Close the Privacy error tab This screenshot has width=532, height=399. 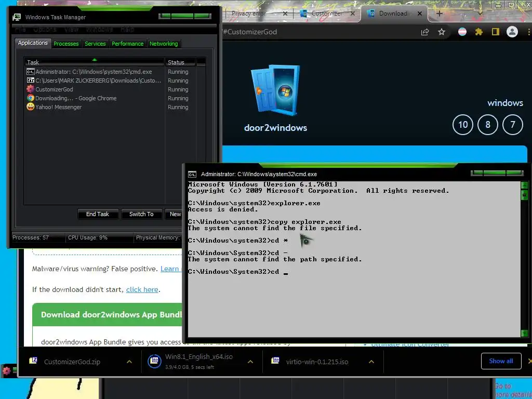285,14
